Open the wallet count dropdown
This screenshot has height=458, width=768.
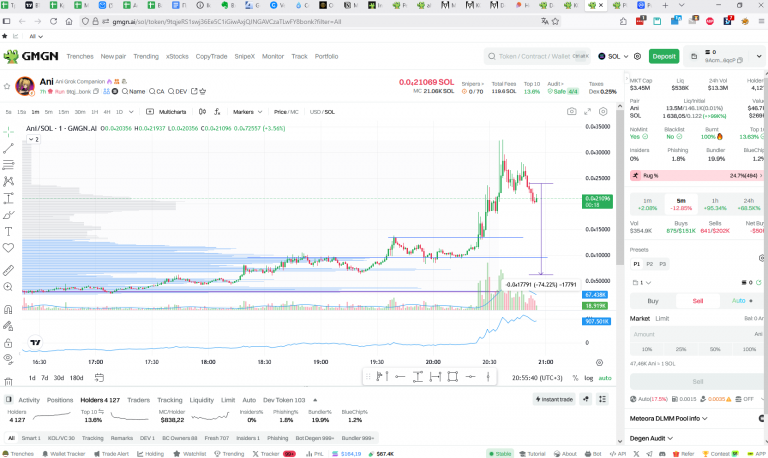[642, 283]
